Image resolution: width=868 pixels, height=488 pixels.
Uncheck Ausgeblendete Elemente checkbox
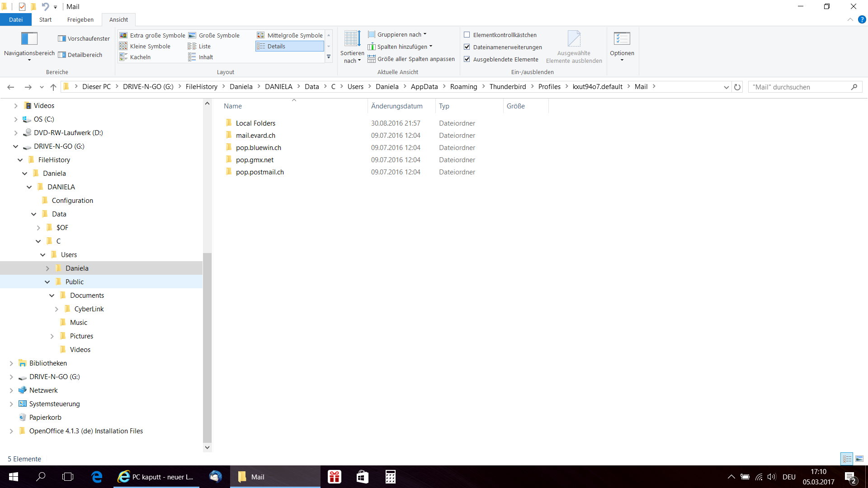[467, 59]
